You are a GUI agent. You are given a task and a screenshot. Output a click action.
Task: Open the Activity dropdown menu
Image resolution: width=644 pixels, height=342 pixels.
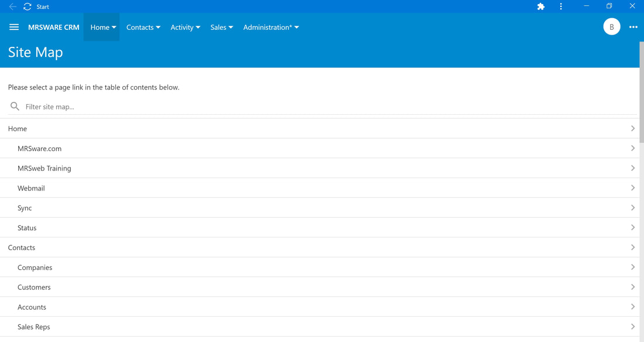pyautogui.click(x=185, y=27)
